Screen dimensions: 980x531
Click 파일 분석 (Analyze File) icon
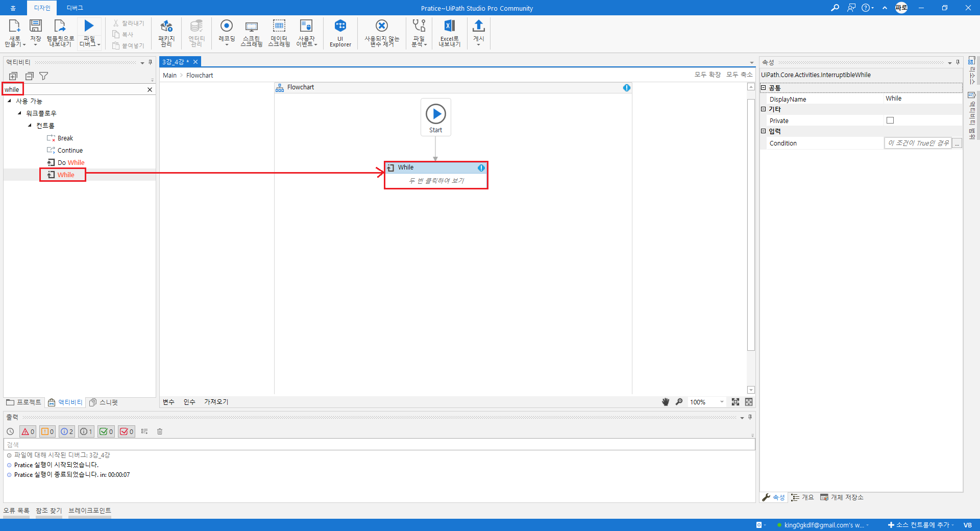pos(419,26)
